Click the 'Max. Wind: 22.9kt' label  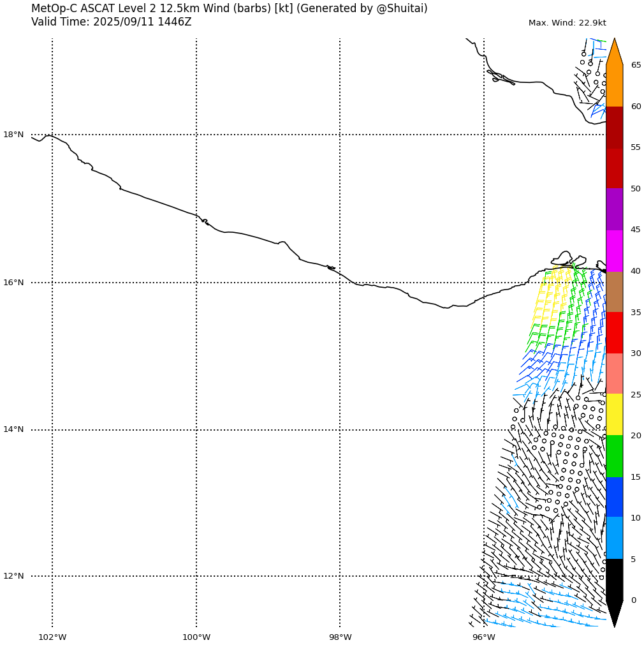click(x=567, y=23)
